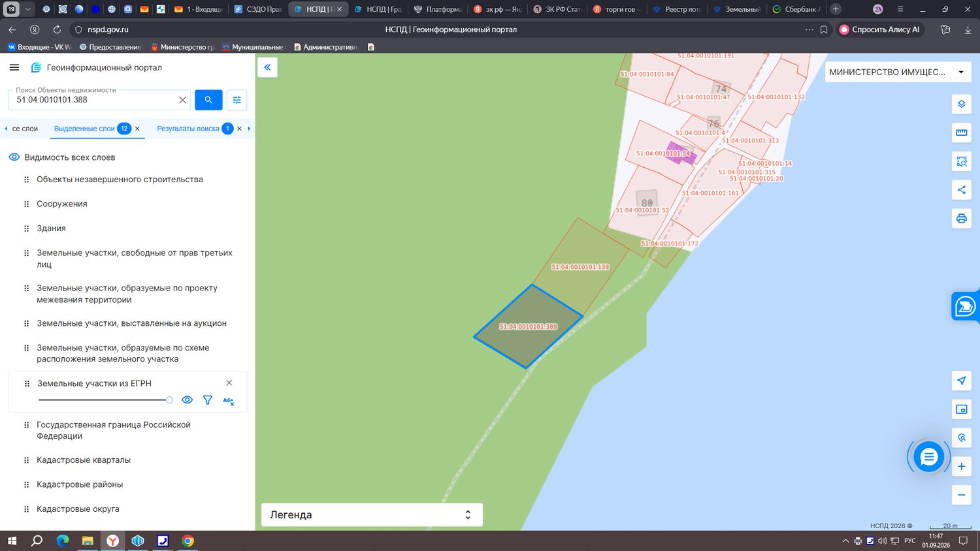Filter the Земельные участки из ЕГРН layer
This screenshot has width=980, height=551.
[x=208, y=400]
